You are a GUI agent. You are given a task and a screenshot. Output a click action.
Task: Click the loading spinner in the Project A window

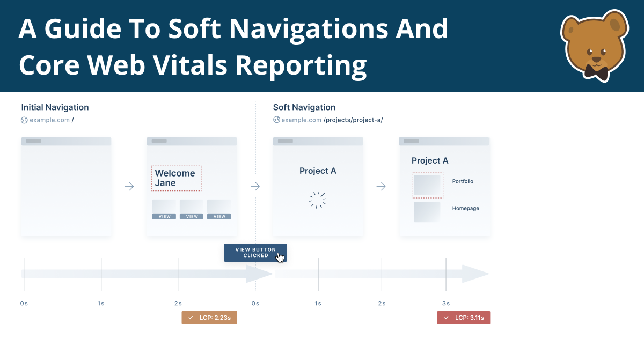pos(318,199)
